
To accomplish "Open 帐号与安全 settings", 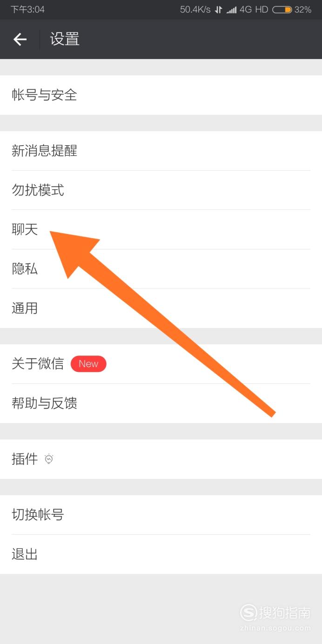I will coord(161,95).
